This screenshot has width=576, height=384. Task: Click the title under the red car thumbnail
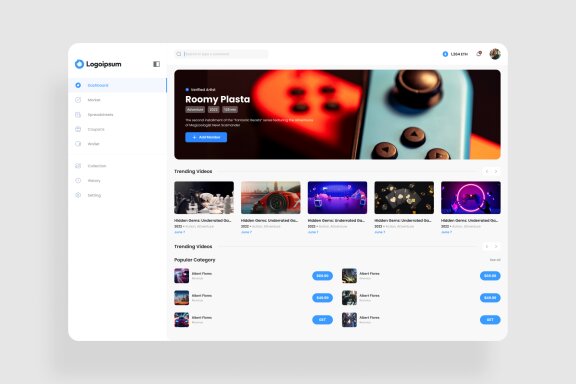pos(269,220)
